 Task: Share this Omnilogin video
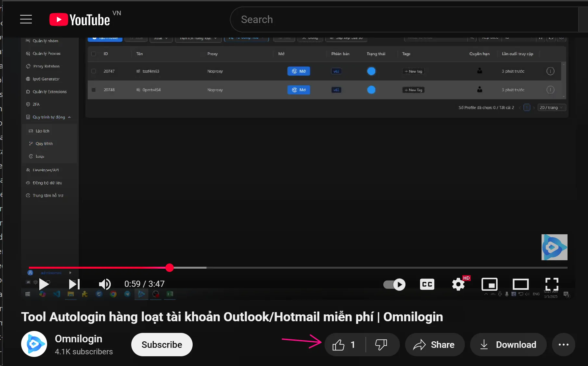tap(434, 345)
